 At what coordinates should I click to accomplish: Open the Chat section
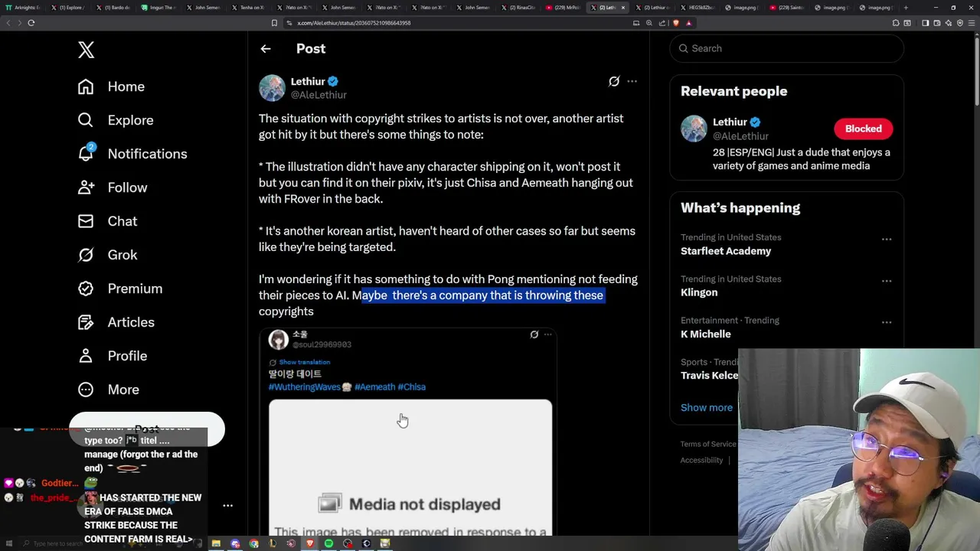click(107, 221)
